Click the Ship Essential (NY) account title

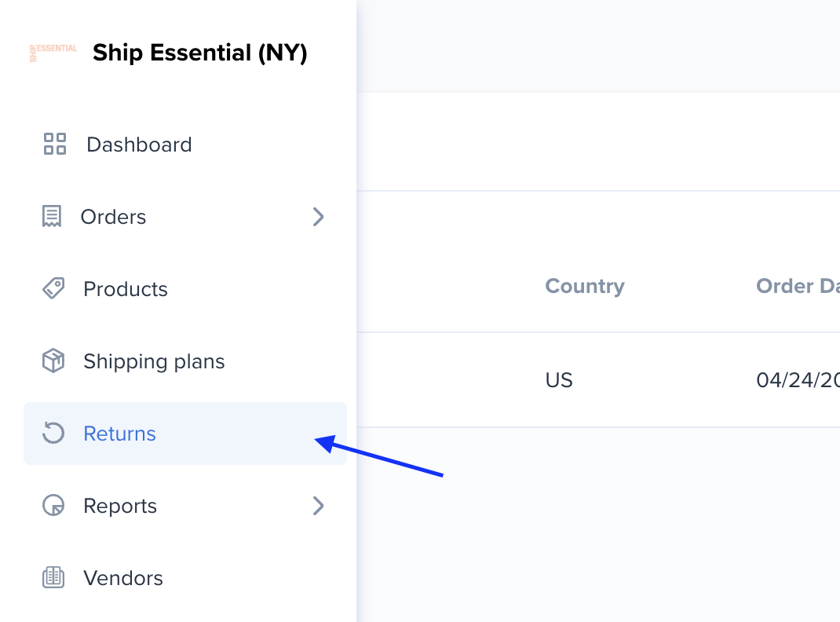click(200, 53)
